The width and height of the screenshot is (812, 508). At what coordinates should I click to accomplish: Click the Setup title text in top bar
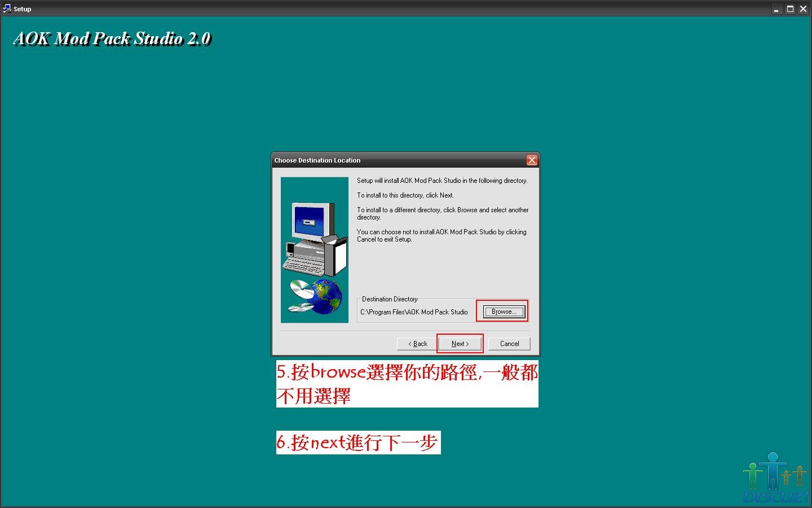[x=23, y=9]
